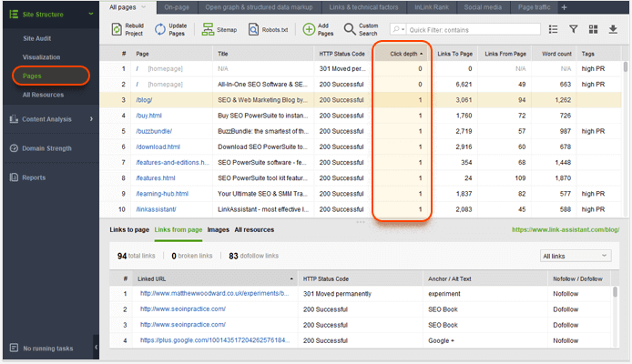
Task: Collapse the Site Structure section chevron
Action: pos(91,14)
